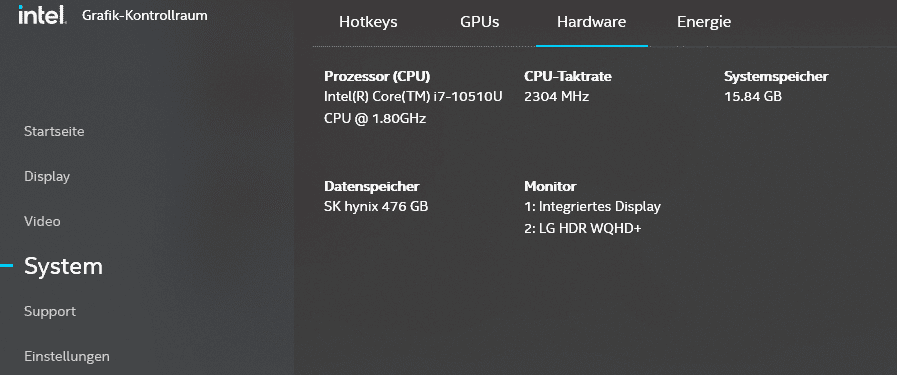Image resolution: width=897 pixels, height=375 pixels.
Task: Open the Support page
Action: (50, 312)
